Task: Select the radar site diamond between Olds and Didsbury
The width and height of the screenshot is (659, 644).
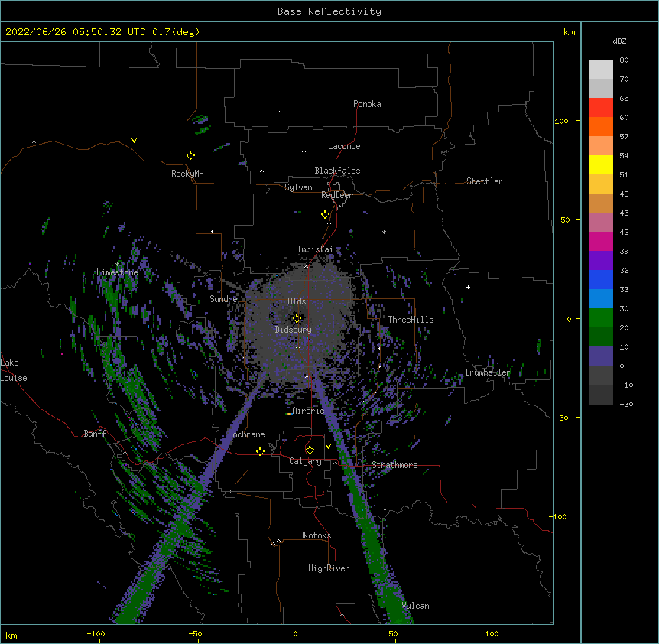Action: 297,319
